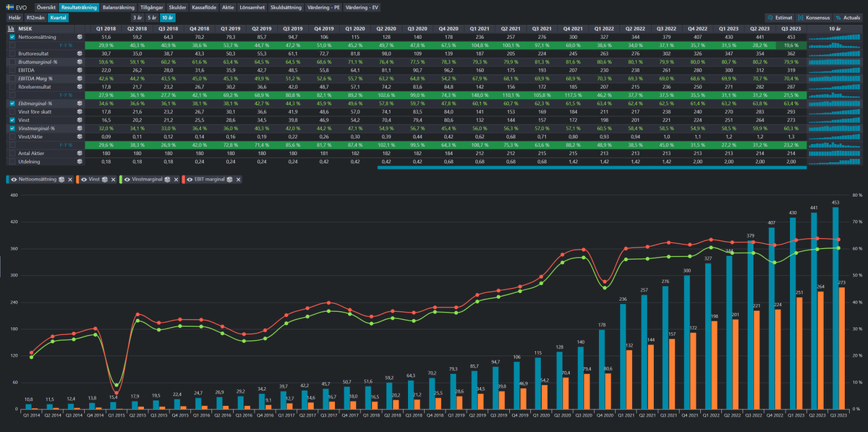The image size is (868, 432).
Task: Uncheck the Ebitmarginal-% row checkbox
Action: pyautogui.click(x=12, y=105)
